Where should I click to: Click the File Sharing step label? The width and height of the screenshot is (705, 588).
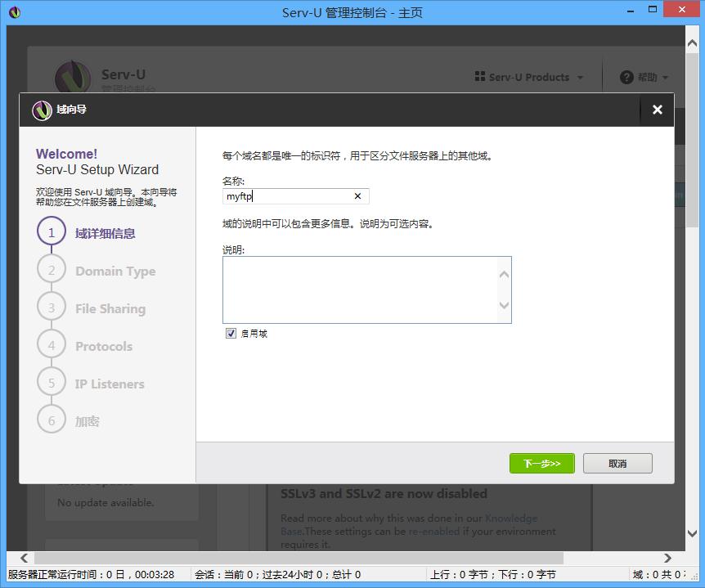[x=110, y=309]
